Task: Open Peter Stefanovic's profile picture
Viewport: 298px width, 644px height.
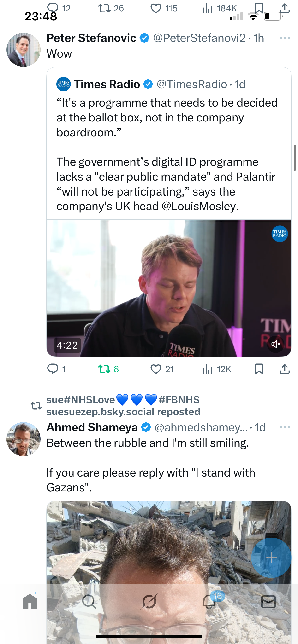Action: point(24,50)
